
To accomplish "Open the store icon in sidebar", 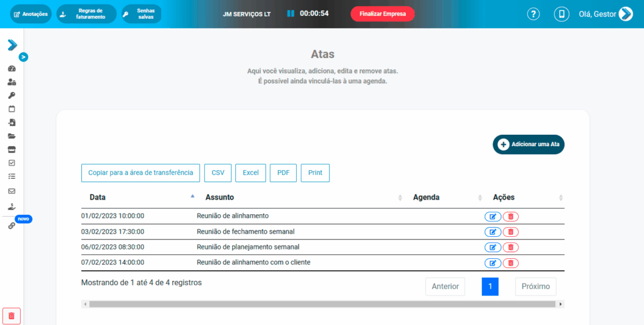I will point(11,149).
